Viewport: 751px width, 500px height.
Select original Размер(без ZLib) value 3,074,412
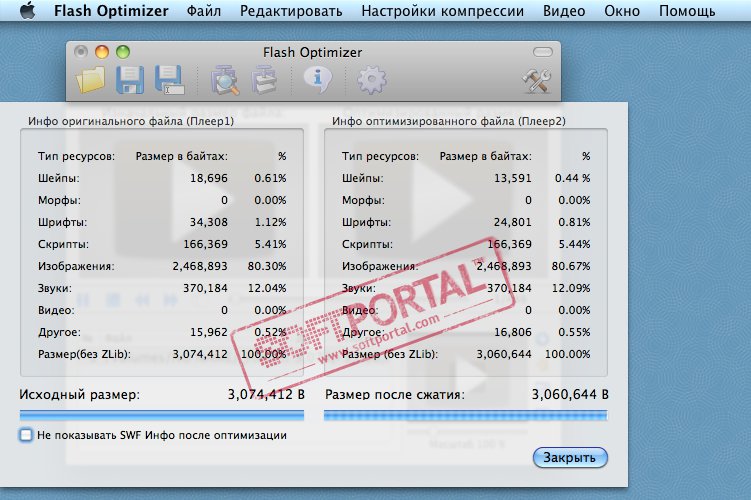pos(200,354)
